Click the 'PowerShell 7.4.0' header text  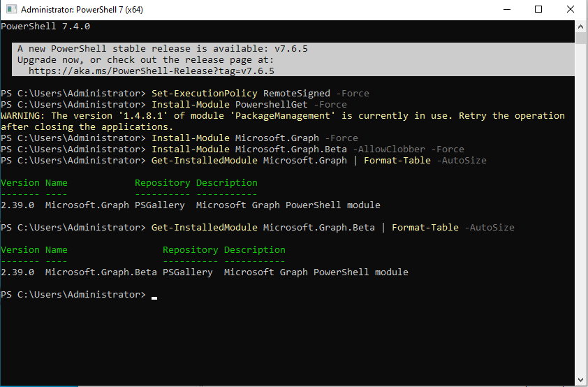[x=45, y=27]
